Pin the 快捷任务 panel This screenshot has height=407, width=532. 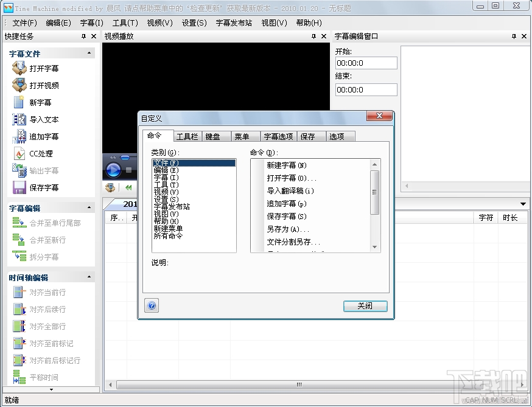point(83,37)
